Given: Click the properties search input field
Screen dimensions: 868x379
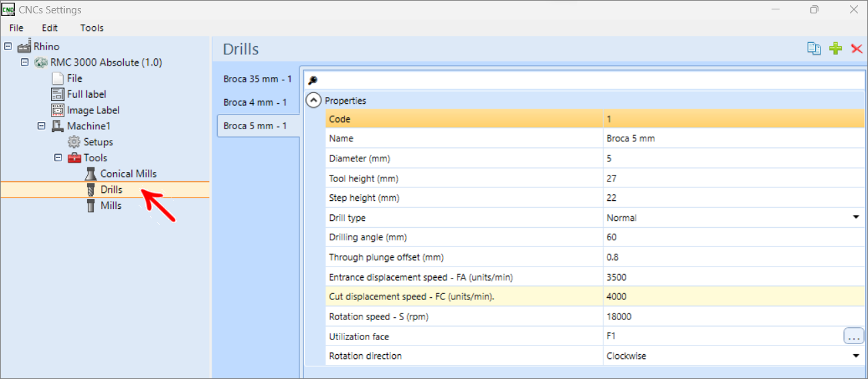Looking at the screenshot, I should coord(585,80).
